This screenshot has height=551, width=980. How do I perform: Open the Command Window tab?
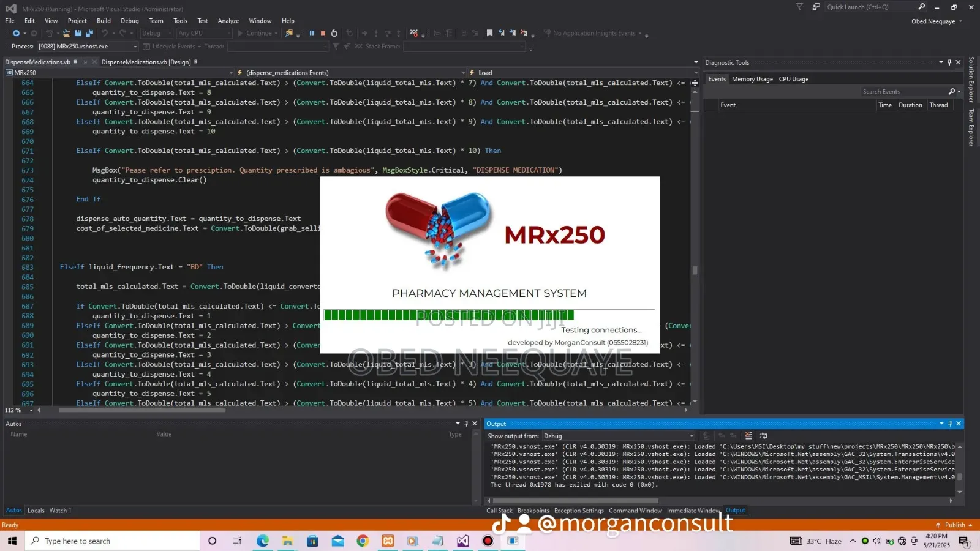click(635, 511)
